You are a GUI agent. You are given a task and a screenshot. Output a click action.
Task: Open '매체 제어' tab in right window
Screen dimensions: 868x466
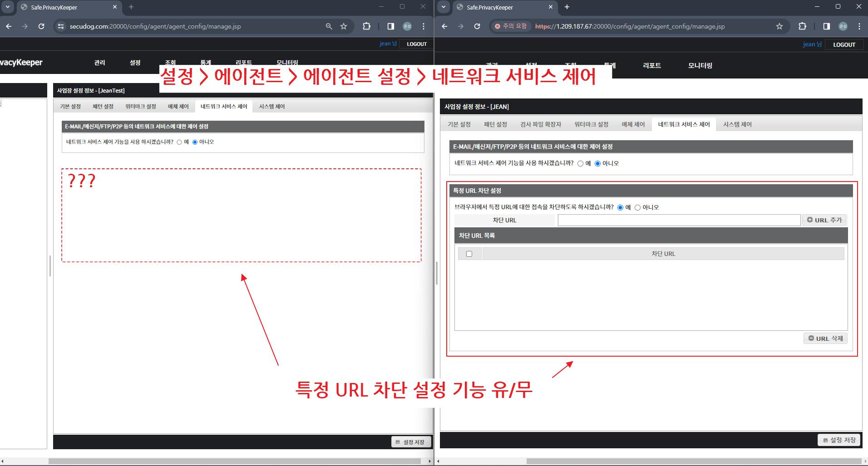click(x=633, y=124)
